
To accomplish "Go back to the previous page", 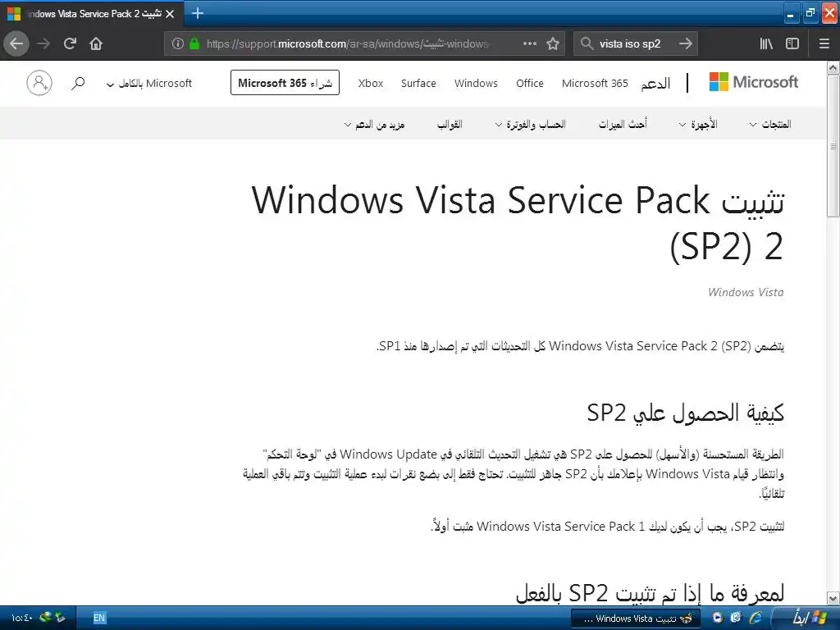I will [16, 43].
